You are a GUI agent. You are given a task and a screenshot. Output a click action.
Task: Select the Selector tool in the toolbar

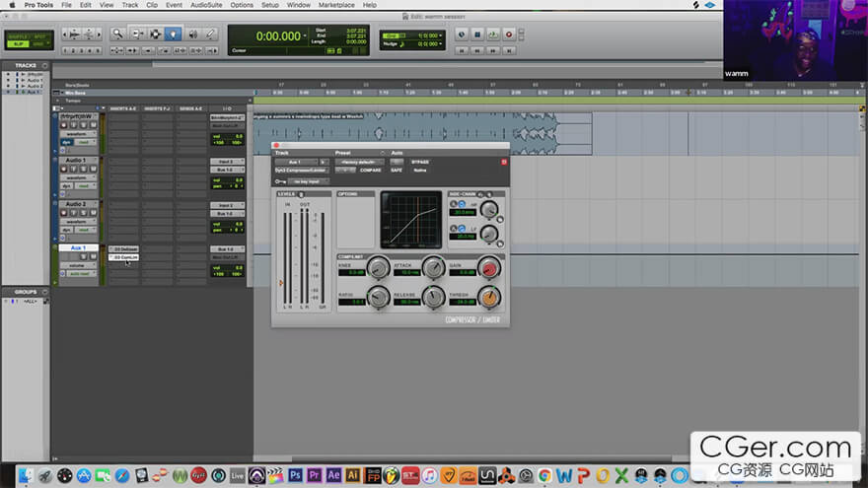pos(155,35)
